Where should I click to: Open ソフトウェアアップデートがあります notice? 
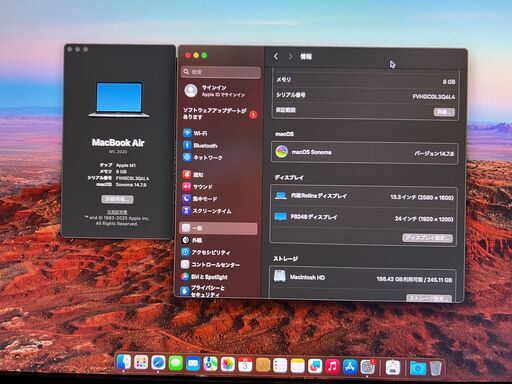pyautogui.click(x=220, y=114)
